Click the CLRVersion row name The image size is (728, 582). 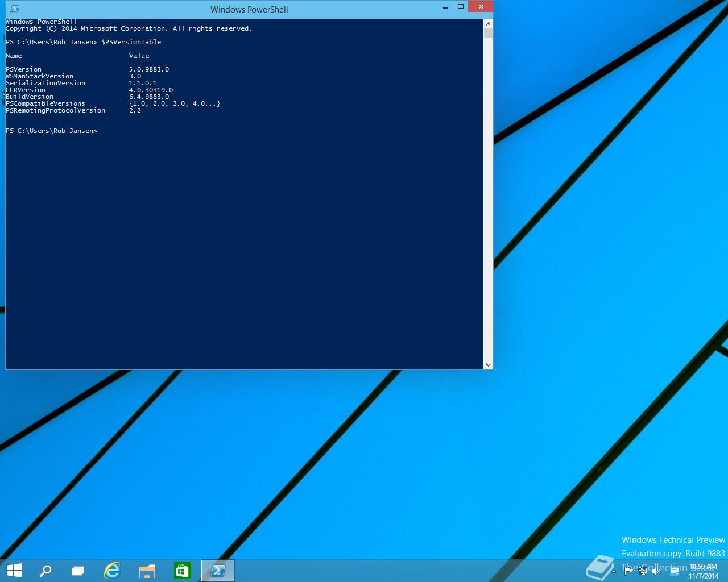click(26, 90)
